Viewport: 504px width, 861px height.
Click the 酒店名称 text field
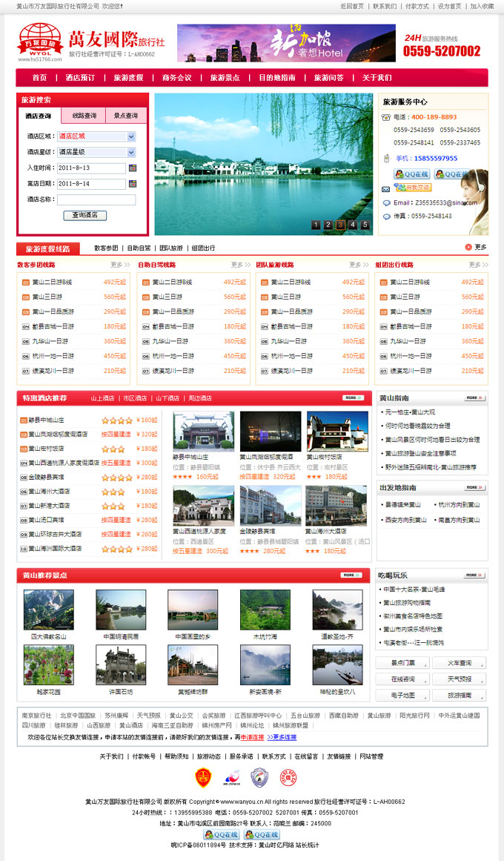(x=96, y=199)
